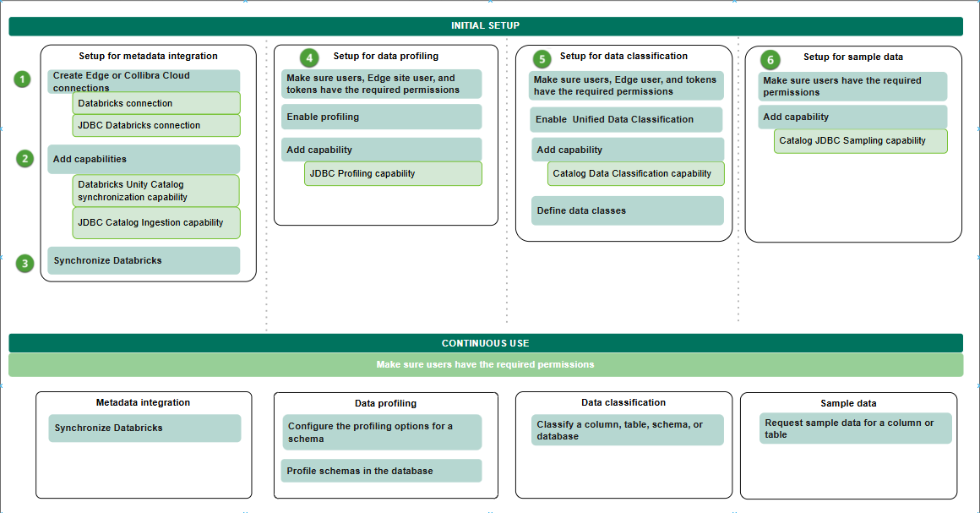Select 'Add capability' in Setup for sample data
The width and height of the screenshot is (980, 513).
852,117
